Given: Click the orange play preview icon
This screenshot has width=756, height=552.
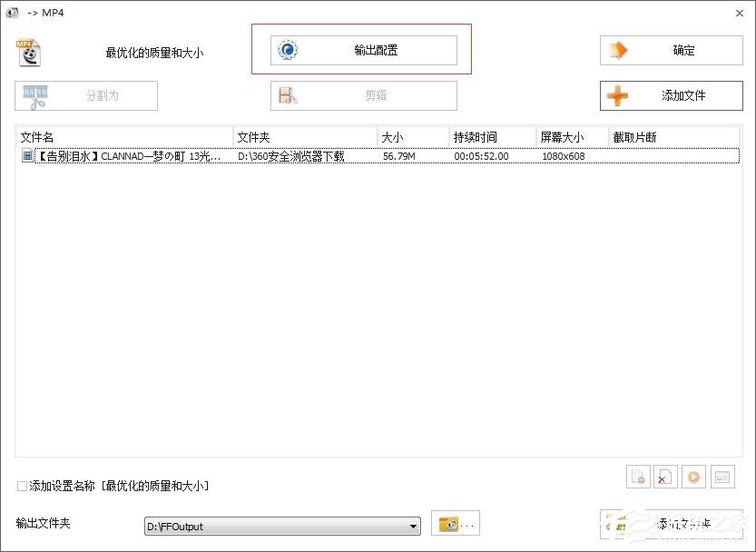Looking at the screenshot, I should (x=693, y=476).
